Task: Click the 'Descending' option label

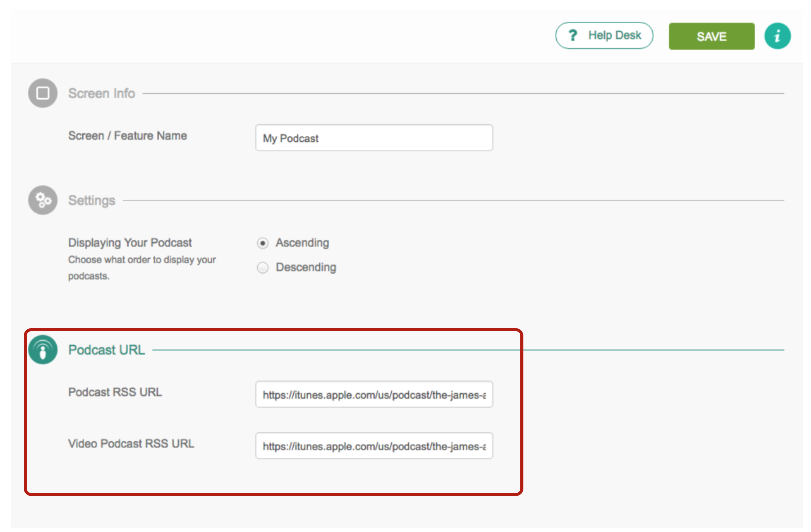Action: pos(306,268)
